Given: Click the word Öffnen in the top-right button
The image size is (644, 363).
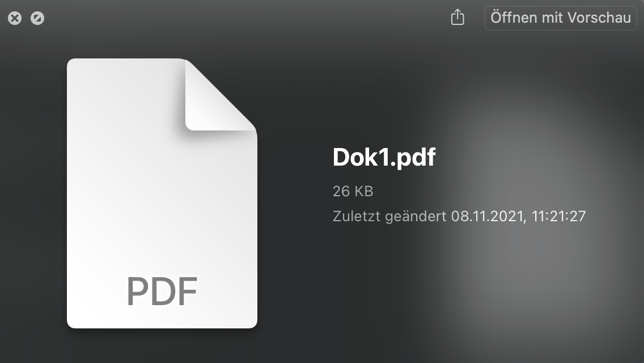Looking at the screenshot, I should tap(514, 18).
